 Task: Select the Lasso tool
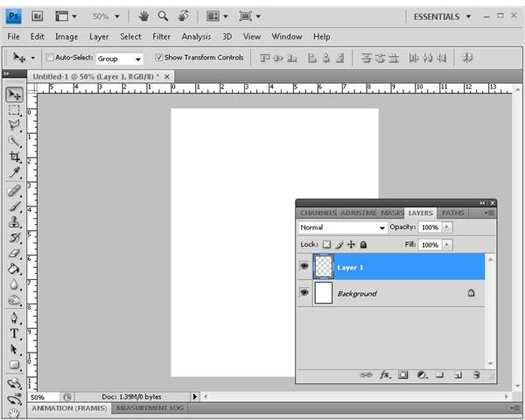14,126
